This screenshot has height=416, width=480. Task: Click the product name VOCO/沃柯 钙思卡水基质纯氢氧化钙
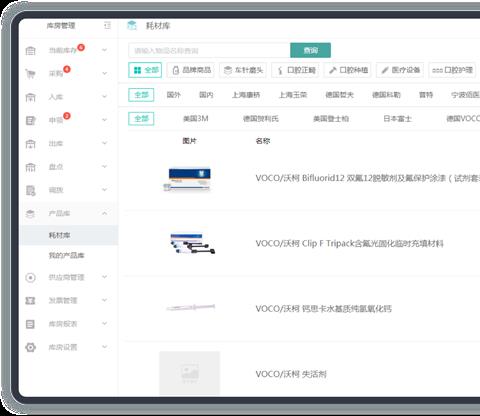(323, 309)
